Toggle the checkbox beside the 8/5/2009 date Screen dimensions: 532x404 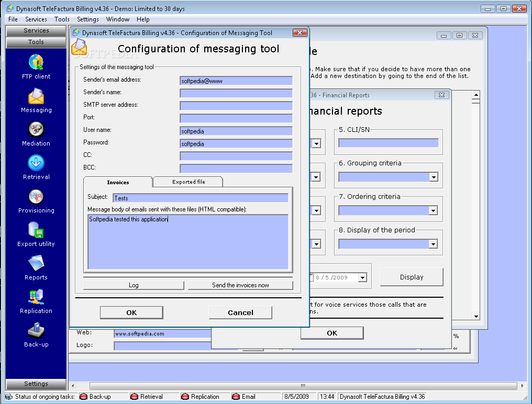pos(312,277)
